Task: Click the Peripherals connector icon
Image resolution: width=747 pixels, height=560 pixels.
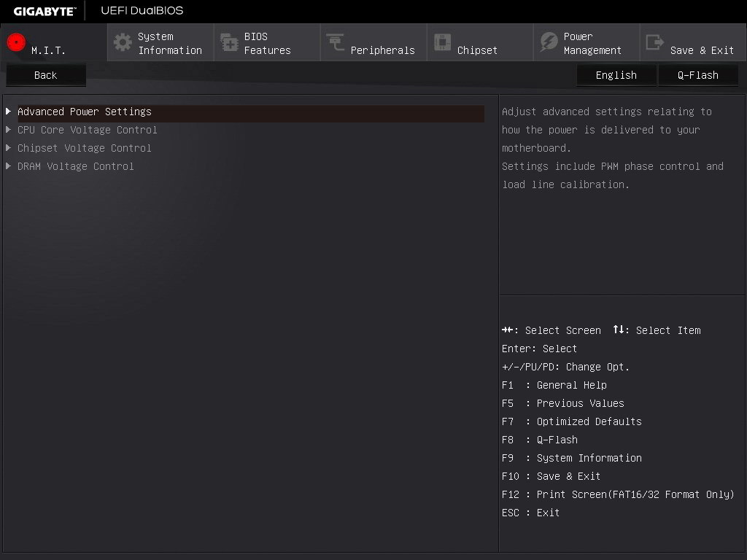Action: point(336,42)
